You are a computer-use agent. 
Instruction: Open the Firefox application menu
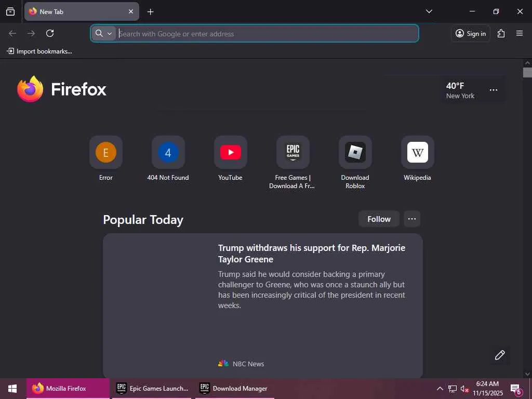(520, 33)
